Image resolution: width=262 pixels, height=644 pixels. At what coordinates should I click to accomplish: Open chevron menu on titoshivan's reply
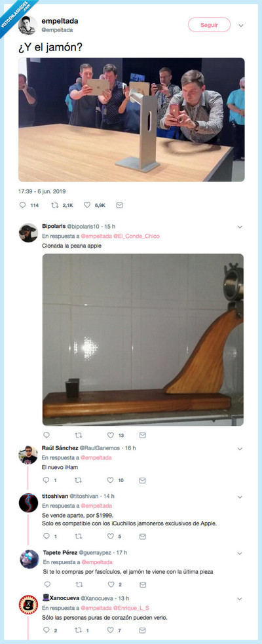(x=240, y=497)
